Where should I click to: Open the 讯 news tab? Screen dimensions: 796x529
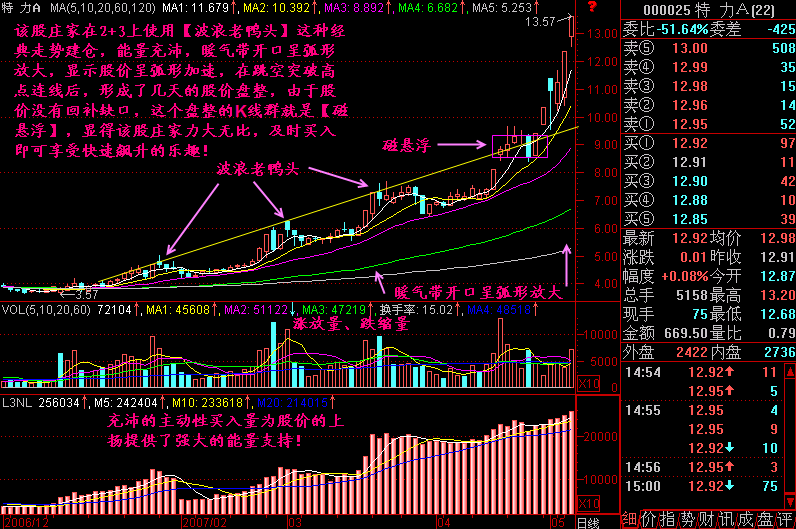(x=727, y=519)
